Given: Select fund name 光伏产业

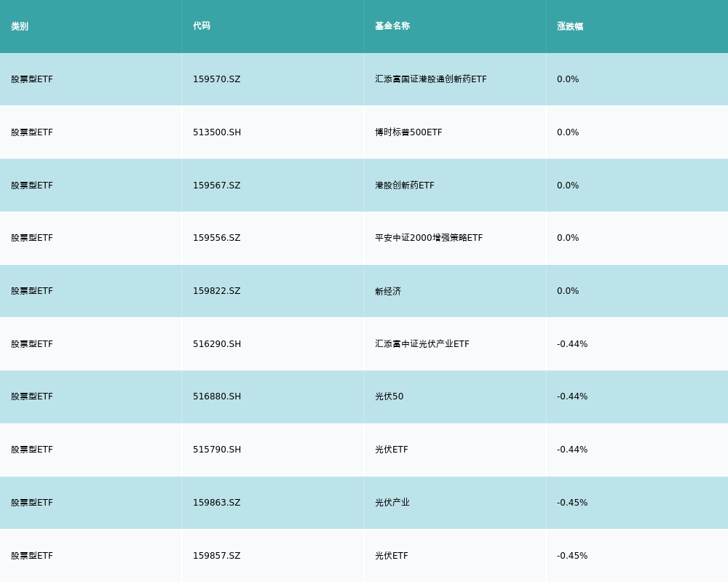Looking at the screenshot, I should [392, 503].
